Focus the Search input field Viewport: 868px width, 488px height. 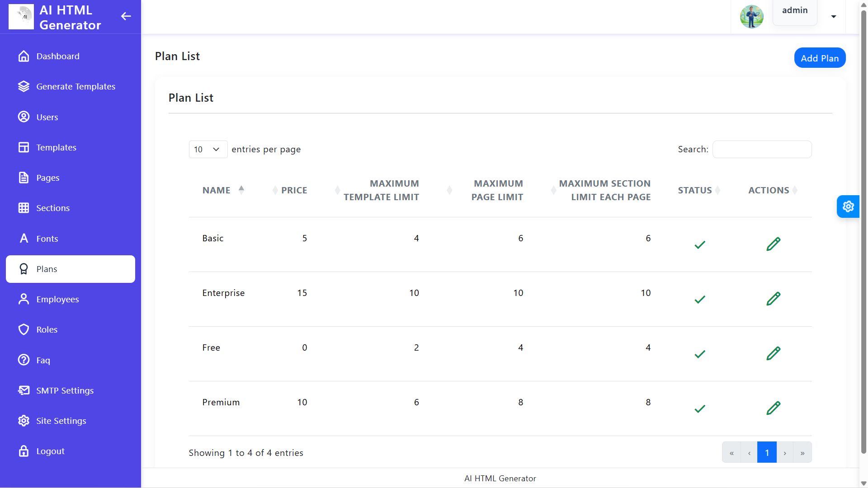762,150
